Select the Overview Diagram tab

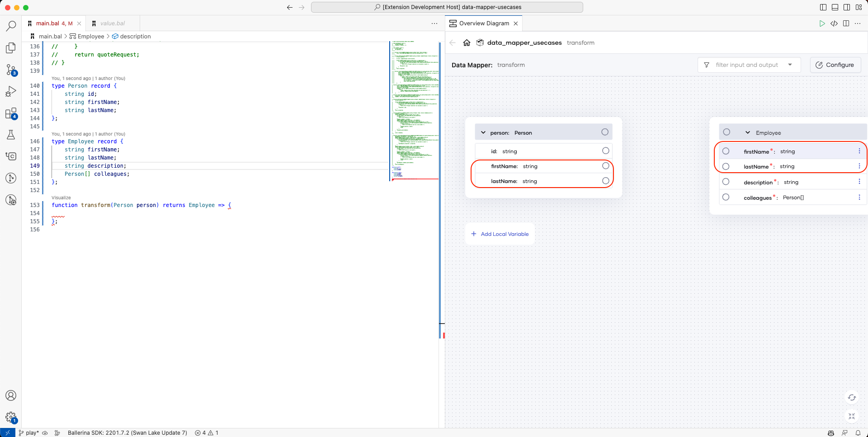[482, 23]
